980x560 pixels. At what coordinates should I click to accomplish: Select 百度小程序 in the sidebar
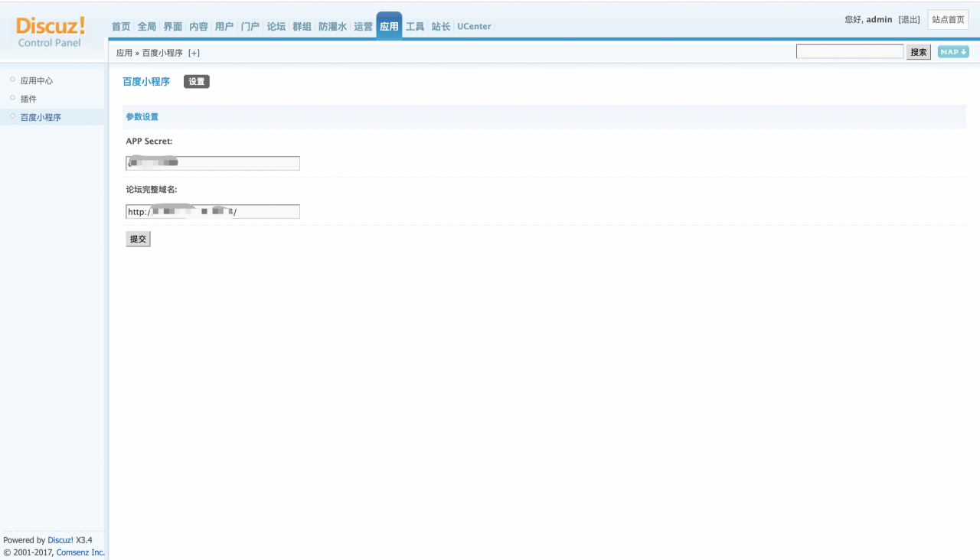(x=41, y=117)
